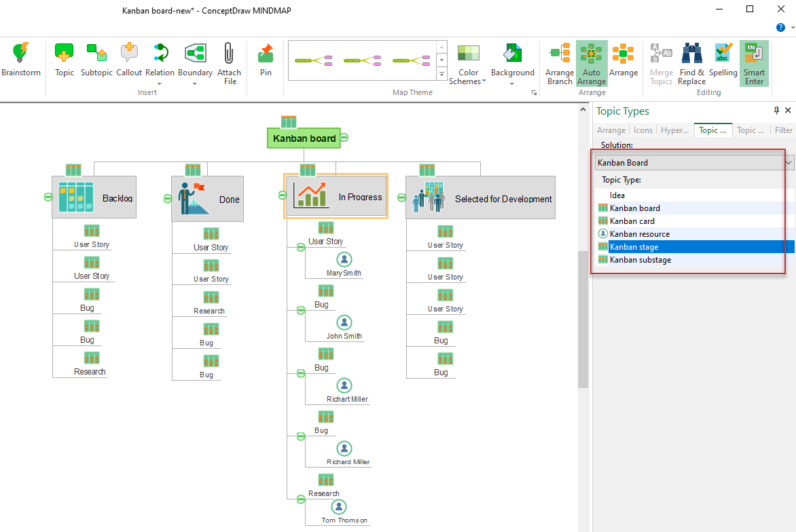The width and height of the screenshot is (796, 532).
Task: Open the Kanban Board solution dropdown
Action: [789, 163]
